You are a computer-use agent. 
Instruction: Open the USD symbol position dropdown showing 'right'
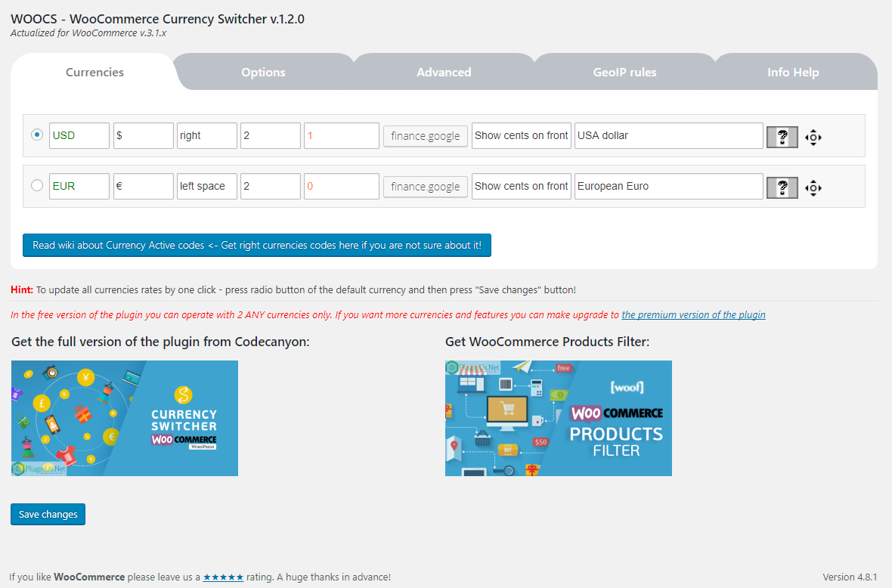[207, 135]
